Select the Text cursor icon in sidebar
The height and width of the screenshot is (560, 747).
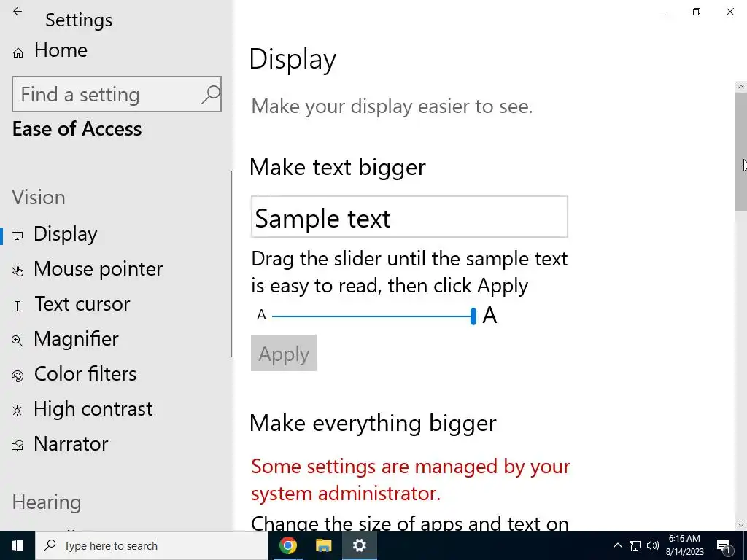pyautogui.click(x=18, y=306)
